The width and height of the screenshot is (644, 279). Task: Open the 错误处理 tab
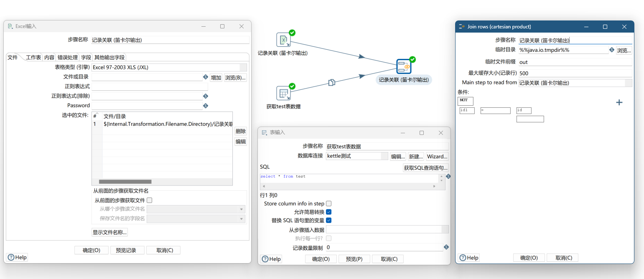68,58
